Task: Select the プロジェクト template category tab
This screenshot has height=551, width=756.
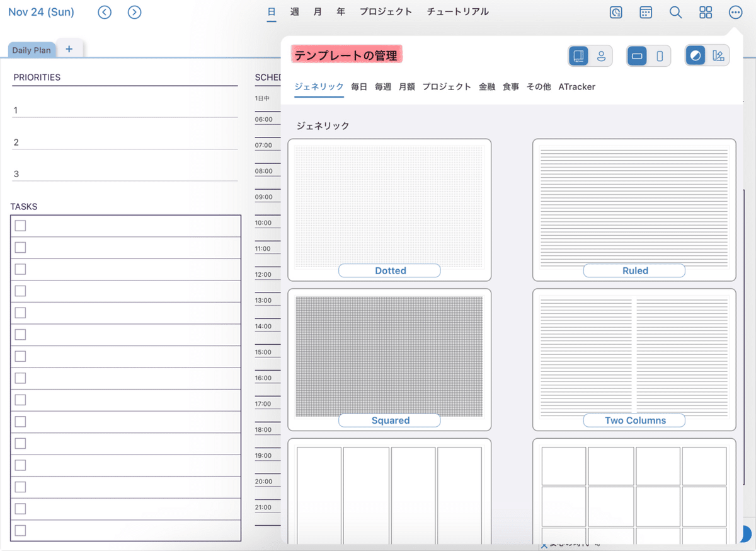Action: click(x=447, y=87)
